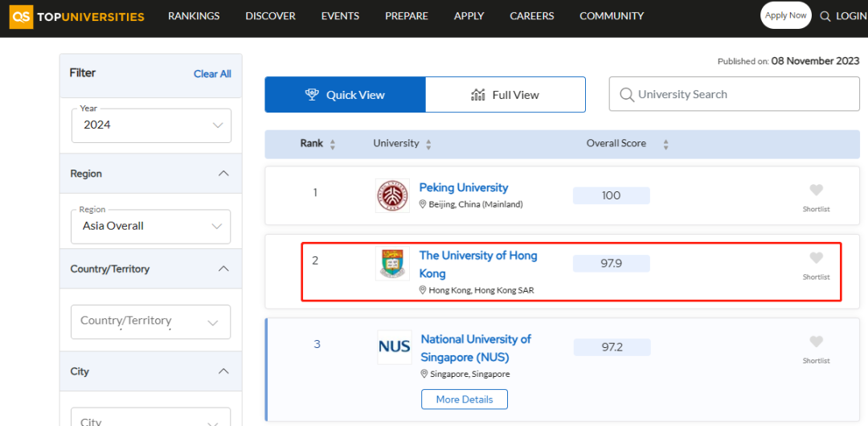Click rank number 3 in NUS row
Screen dimensions: 868x426
pos(317,344)
